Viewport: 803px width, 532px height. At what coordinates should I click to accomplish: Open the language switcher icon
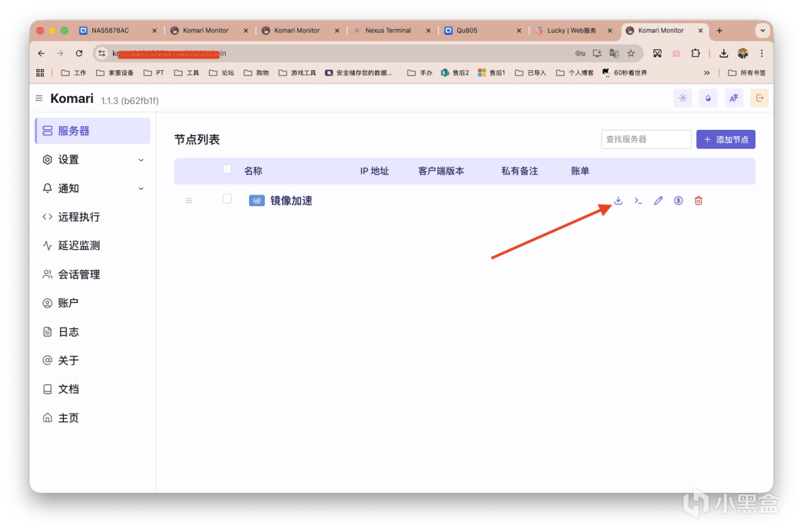(734, 98)
